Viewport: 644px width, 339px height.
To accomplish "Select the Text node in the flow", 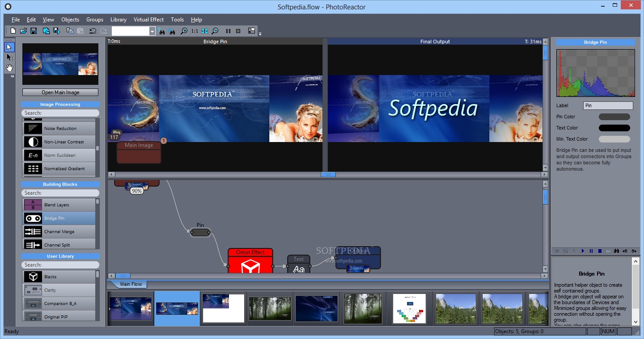I will (x=299, y=264).
